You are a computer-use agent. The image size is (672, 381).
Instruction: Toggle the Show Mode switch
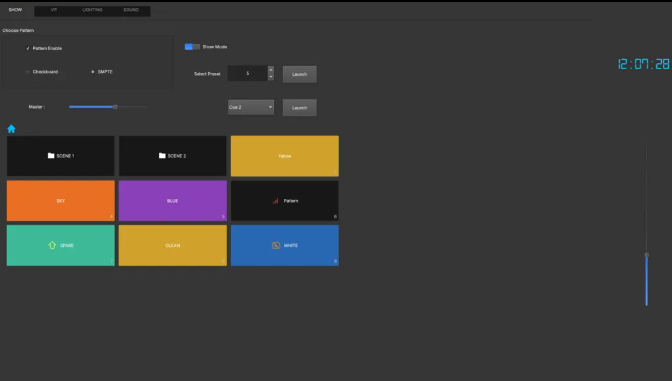tap(192, 47)
